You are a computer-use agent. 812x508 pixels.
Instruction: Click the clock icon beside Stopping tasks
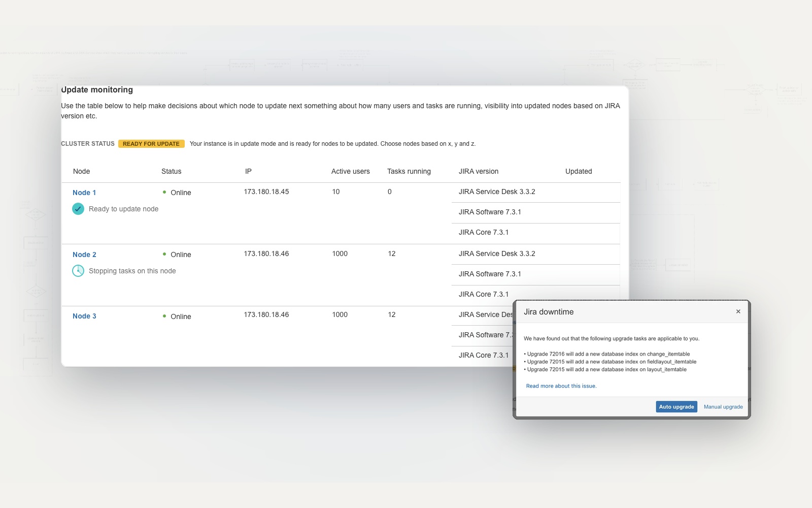click(x=78, y=271)
